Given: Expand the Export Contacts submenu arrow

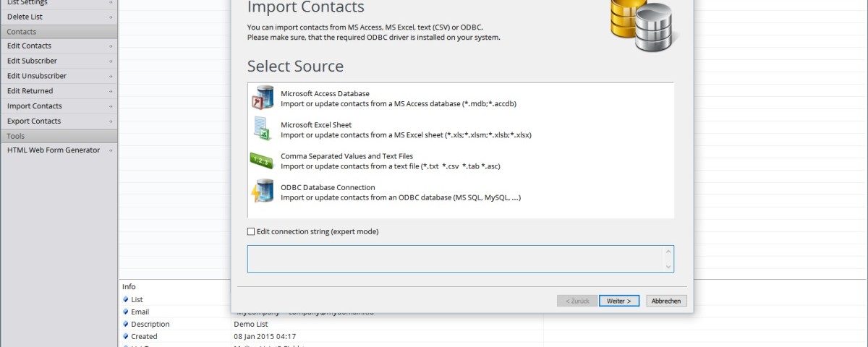Looking at the screenshot, I should coord(111,121).
